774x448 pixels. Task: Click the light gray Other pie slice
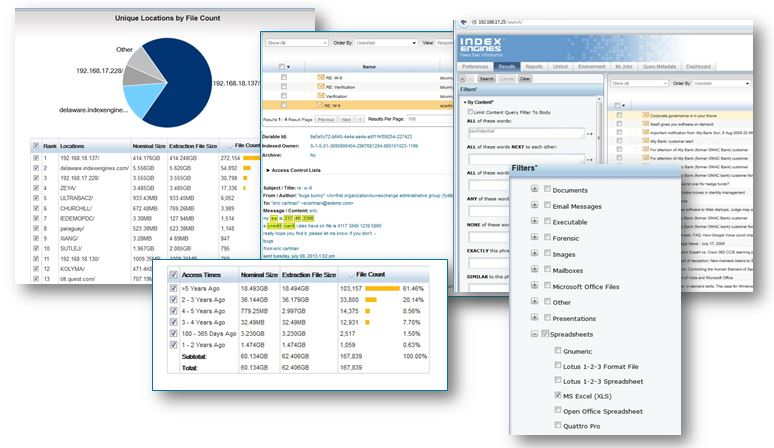[148, 63]
